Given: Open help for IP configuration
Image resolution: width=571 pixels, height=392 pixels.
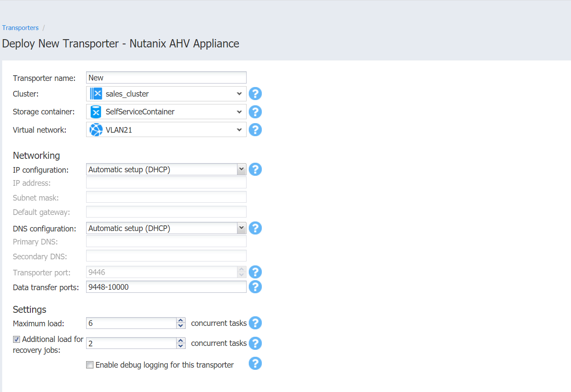Looking at the screenshot, I should 255,169.
